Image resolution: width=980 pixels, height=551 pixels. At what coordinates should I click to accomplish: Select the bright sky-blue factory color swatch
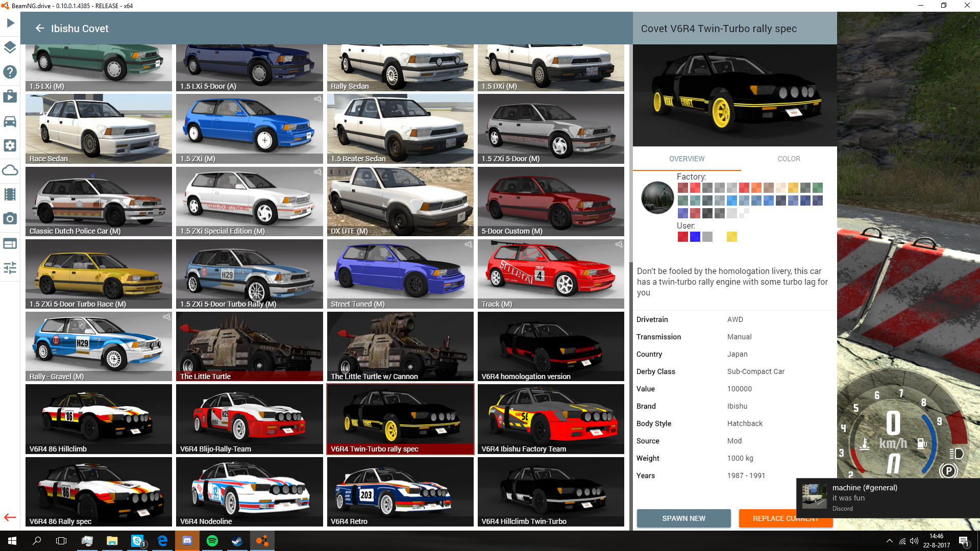pyautogui.click(x=731, y=200)
